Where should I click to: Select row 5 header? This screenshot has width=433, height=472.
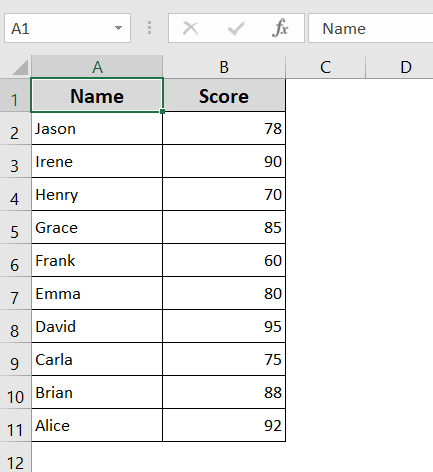(x=15, y=227)
